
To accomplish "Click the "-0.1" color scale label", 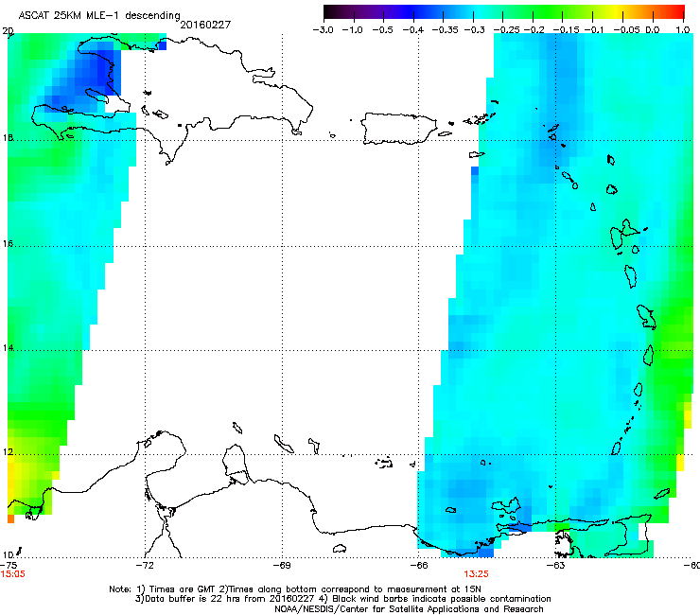I will coord(594,30).
